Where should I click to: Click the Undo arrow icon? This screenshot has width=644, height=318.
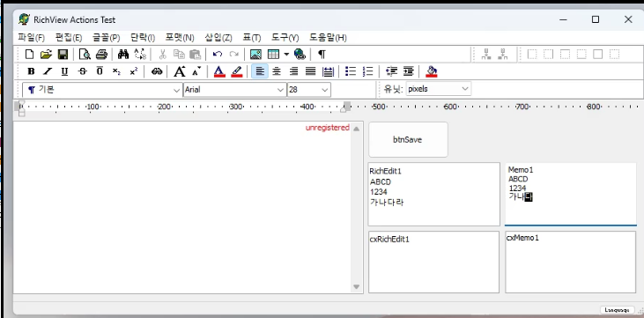tap(218, 55)
